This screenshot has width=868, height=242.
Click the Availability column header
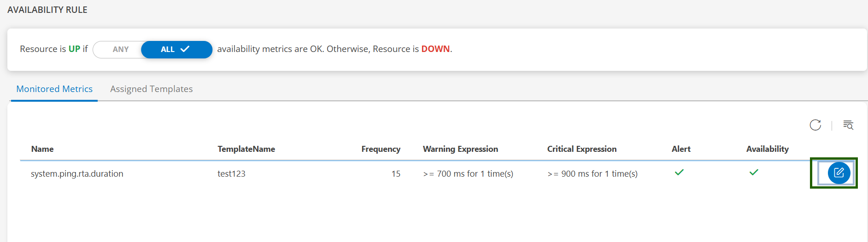(767, 149)
